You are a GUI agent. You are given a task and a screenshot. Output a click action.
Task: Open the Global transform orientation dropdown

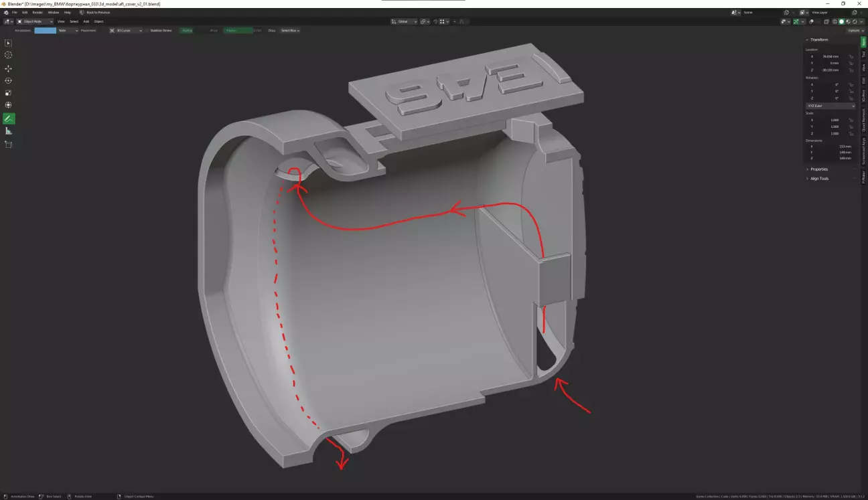[405, 21]
